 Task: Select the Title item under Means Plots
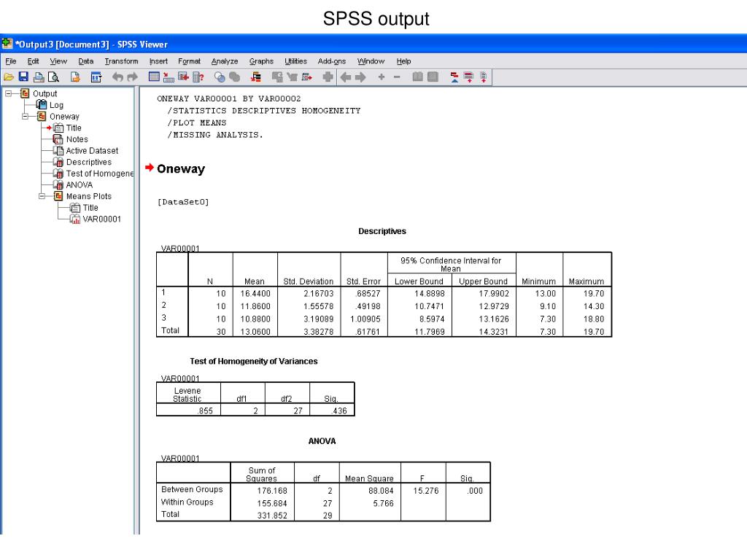pos(90,208)
